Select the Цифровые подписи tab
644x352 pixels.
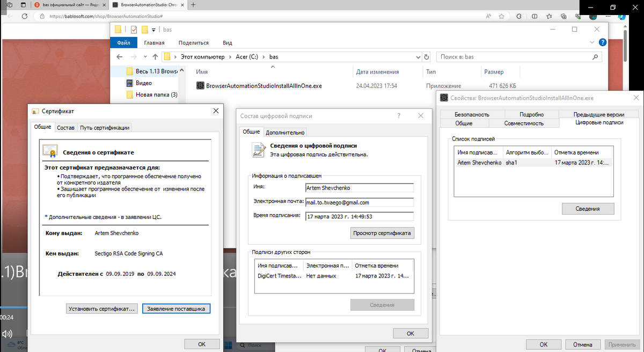tap(599, 122)
